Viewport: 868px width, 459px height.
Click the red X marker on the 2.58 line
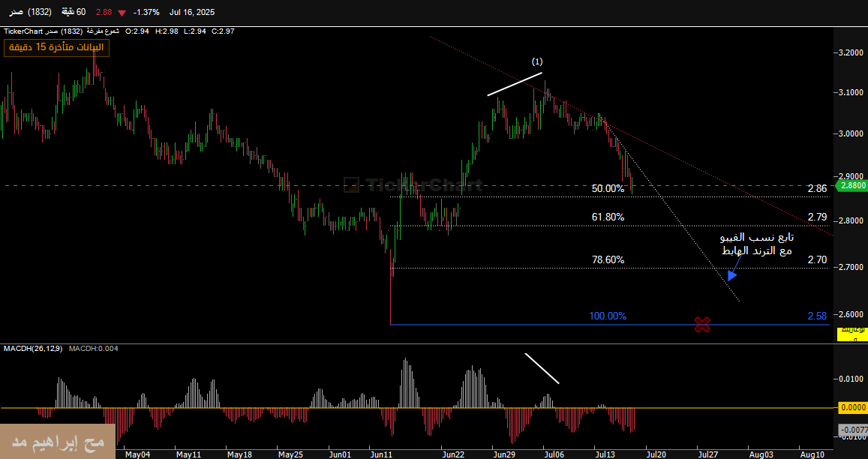702,325
